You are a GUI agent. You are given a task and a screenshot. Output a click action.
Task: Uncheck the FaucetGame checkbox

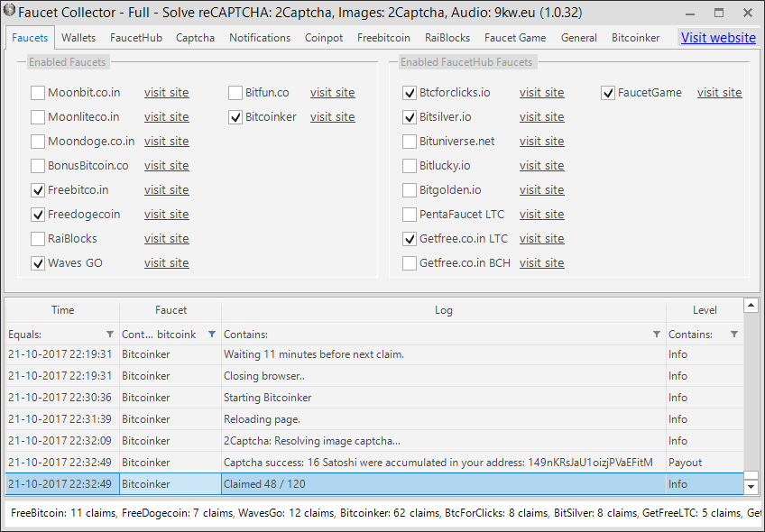[x=607, y=93]
